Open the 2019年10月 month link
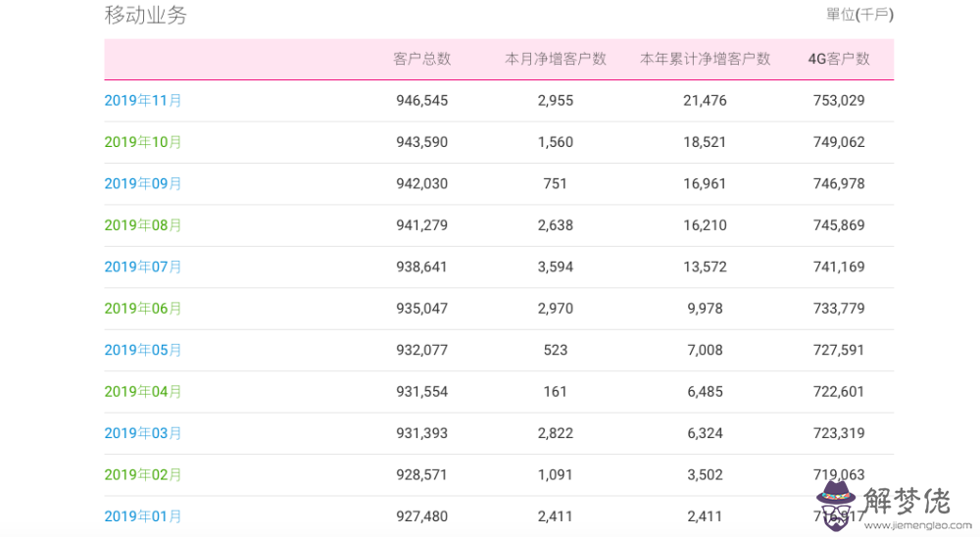Screen dimensions: 980x537 pos(143,142)
